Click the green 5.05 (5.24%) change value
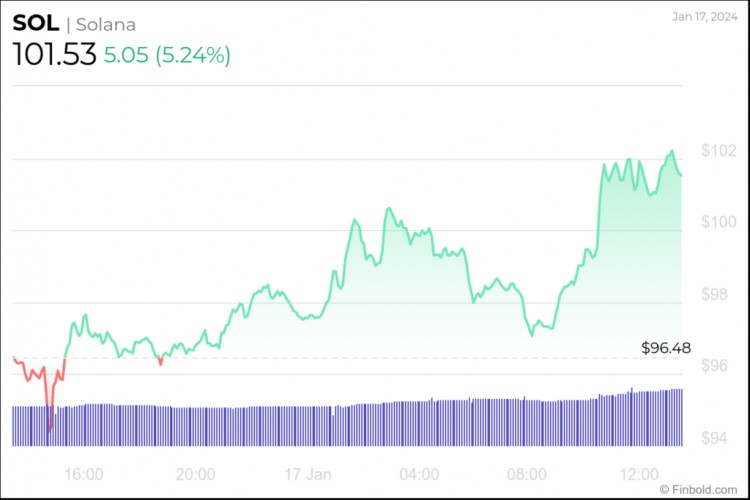 click(x=167, y=55)
